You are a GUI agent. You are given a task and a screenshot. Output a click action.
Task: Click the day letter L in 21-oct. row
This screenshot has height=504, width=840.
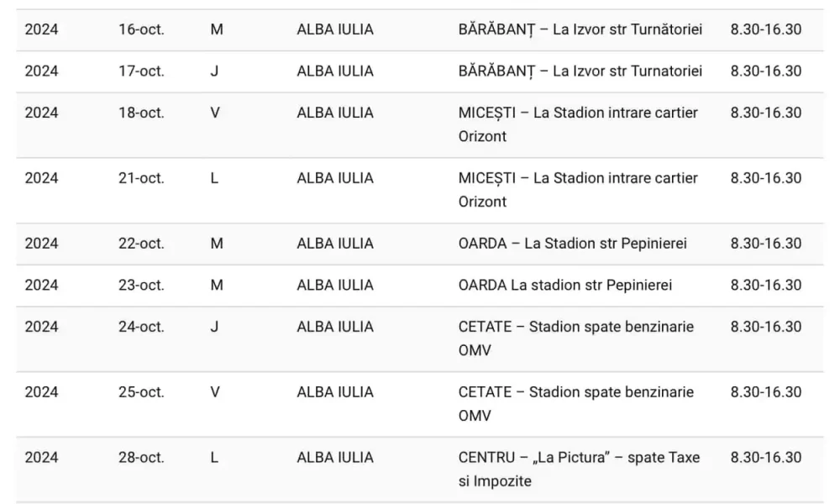click(x=214, y=178)
